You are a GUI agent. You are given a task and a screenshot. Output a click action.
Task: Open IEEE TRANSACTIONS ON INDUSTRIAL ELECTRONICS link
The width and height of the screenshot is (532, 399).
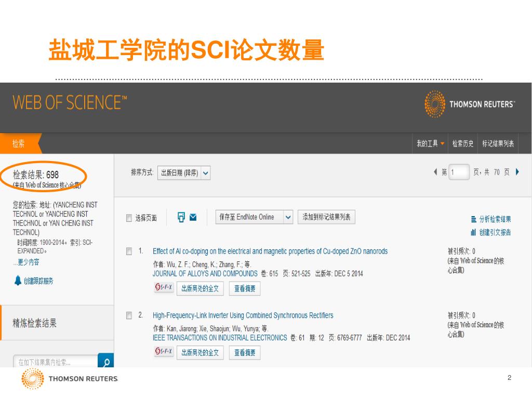[220, 338]
